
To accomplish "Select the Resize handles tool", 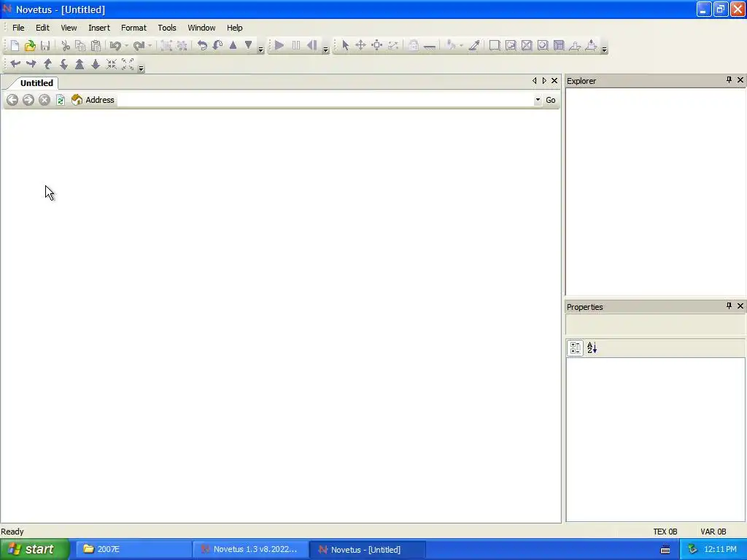I will point(377,46).
